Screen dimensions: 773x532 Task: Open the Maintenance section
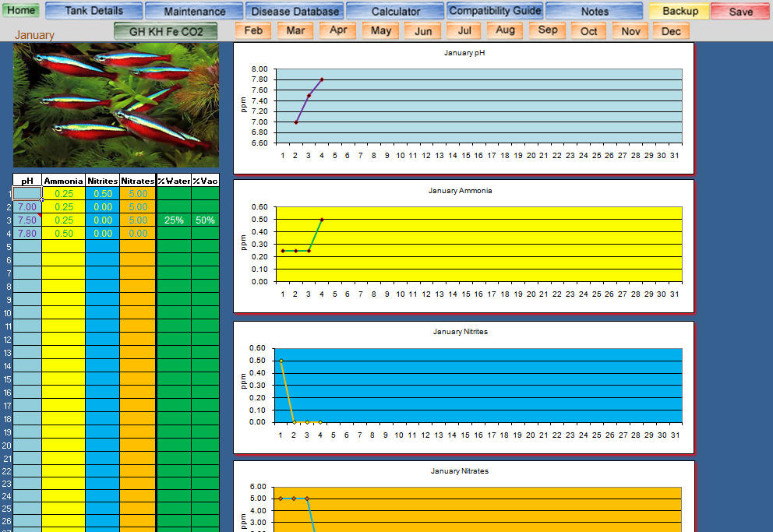[x=194, y=10]
